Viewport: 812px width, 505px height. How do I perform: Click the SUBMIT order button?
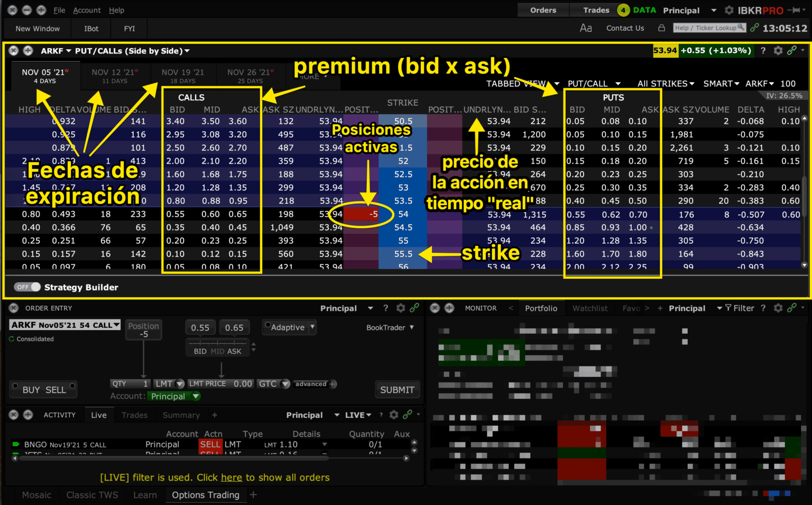click(397, 390)
